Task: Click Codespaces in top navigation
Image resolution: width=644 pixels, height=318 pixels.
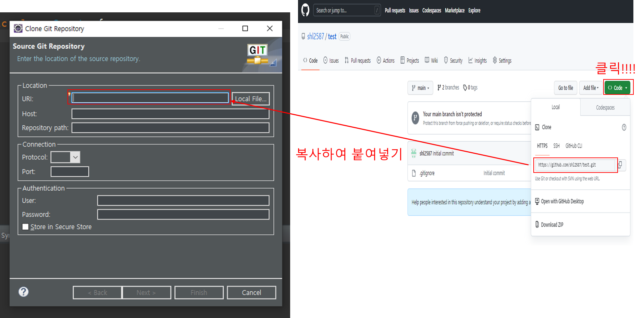Action: coord(432,10)
